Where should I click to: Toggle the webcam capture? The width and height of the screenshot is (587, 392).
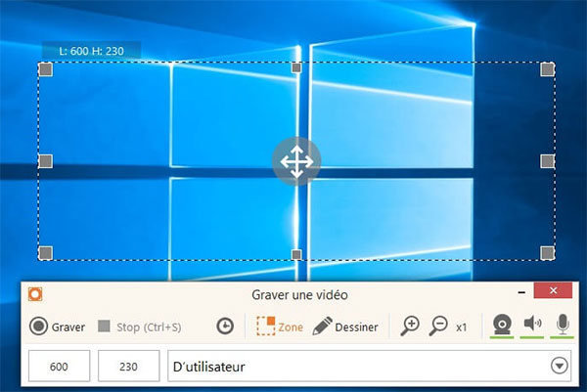tap(502, 326)
